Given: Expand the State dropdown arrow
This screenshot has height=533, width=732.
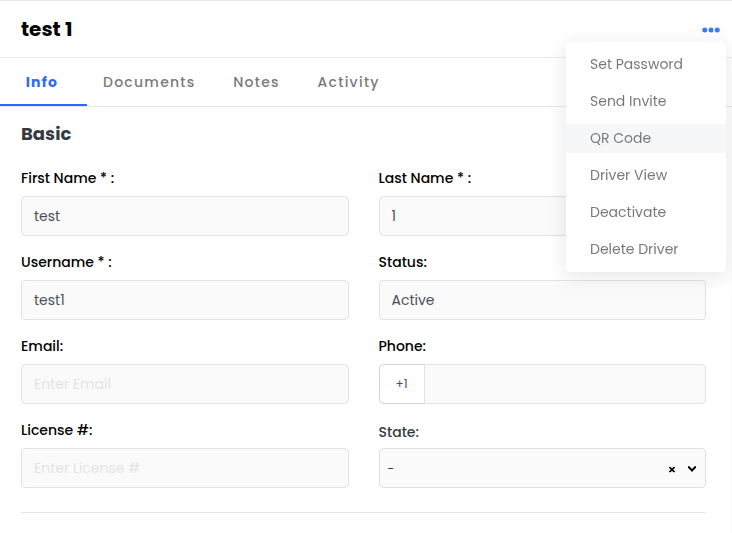Looking at the screenshot, I should (692, 468).
